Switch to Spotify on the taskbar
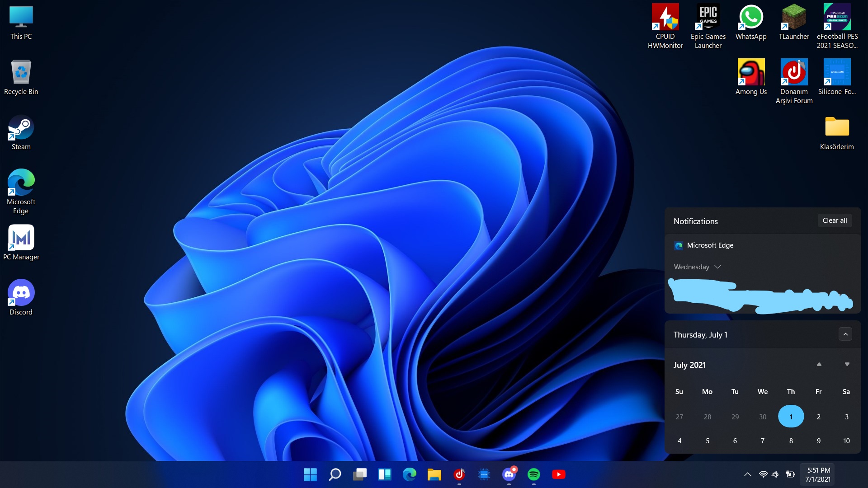This screenshot has width=868, height=488. 534,474
